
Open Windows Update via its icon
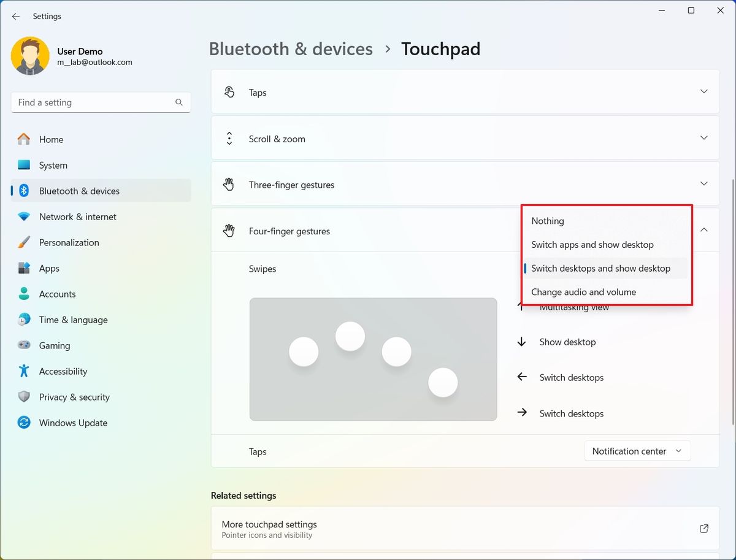click(x=23, y=423)
